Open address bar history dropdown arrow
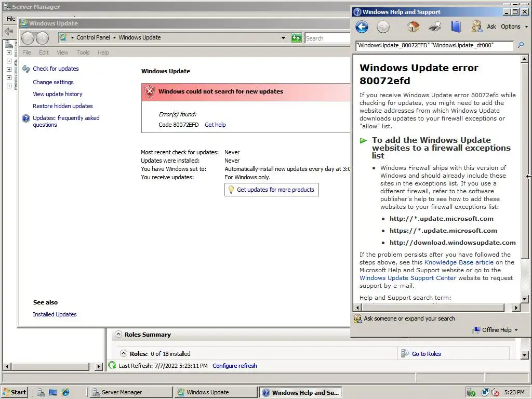The width and height of the screenshot is (532, 399). tap(283, 37)
